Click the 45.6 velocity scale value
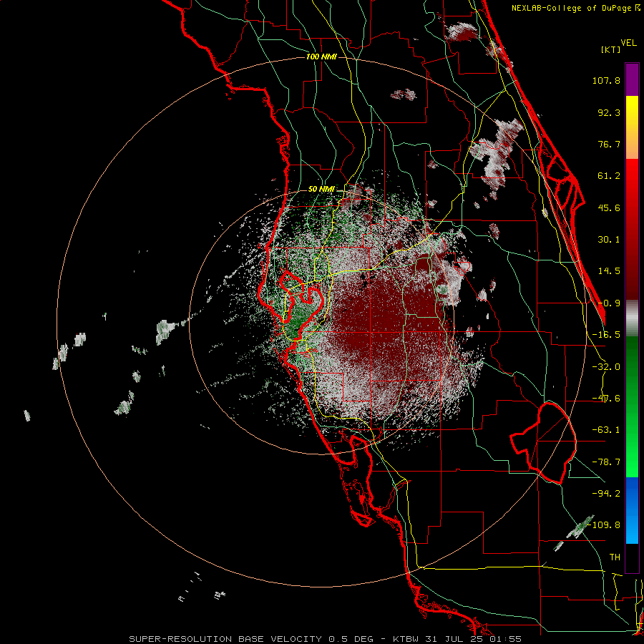The image size is (644, 644). 609,208
